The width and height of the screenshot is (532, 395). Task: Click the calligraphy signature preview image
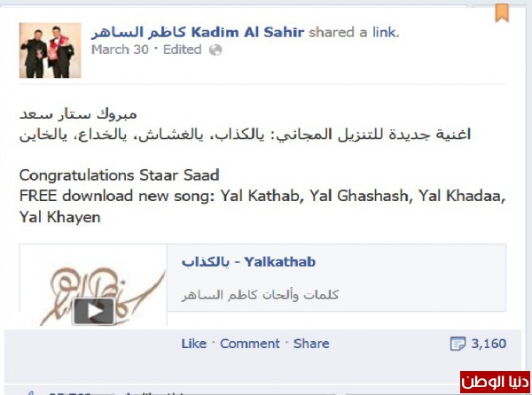pos(93,285)
